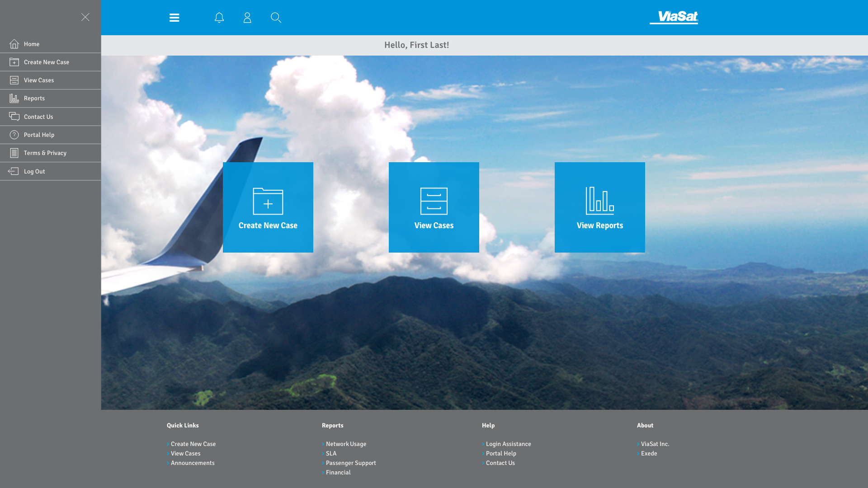Log Out from sidebar menu

point(34,172)
